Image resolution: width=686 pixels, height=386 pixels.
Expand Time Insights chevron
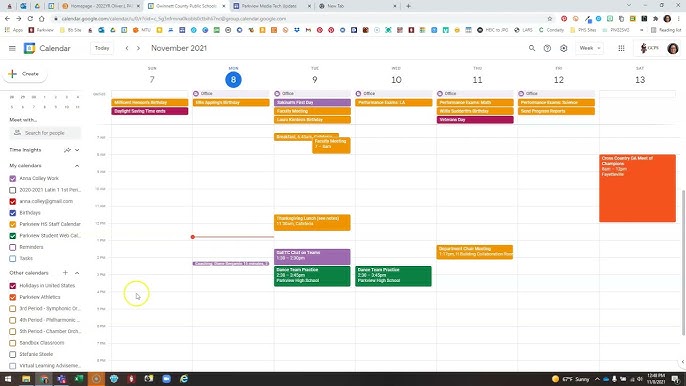click(77, 150)
